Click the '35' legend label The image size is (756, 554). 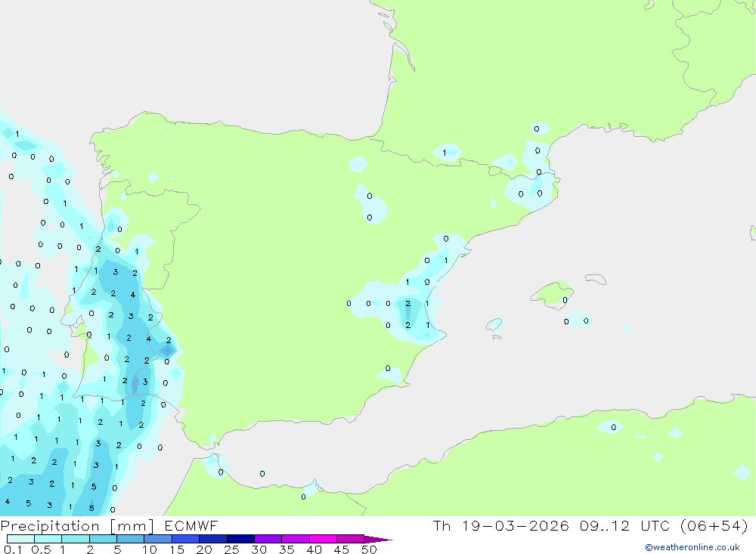[287, 549]
